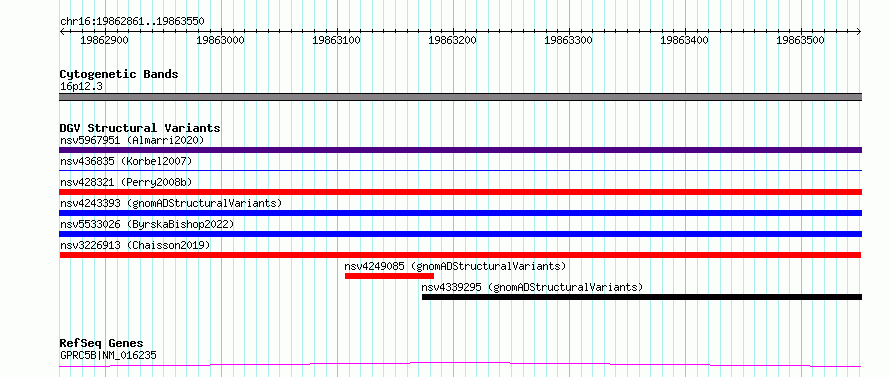The width and height of the screenshot is (890, 377).
Task: Click ruler position 19863300
Action: [568, 40]
